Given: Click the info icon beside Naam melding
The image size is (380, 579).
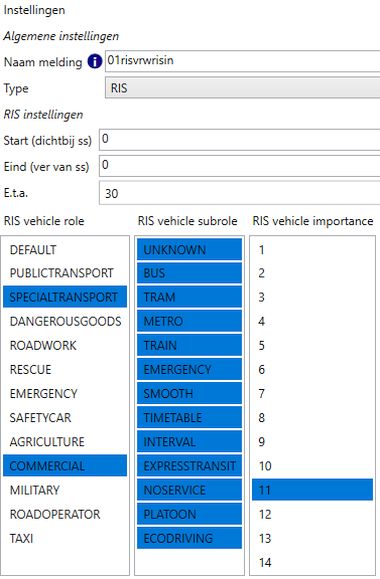Looking at the screenshot, I should [x=95, y=61].
